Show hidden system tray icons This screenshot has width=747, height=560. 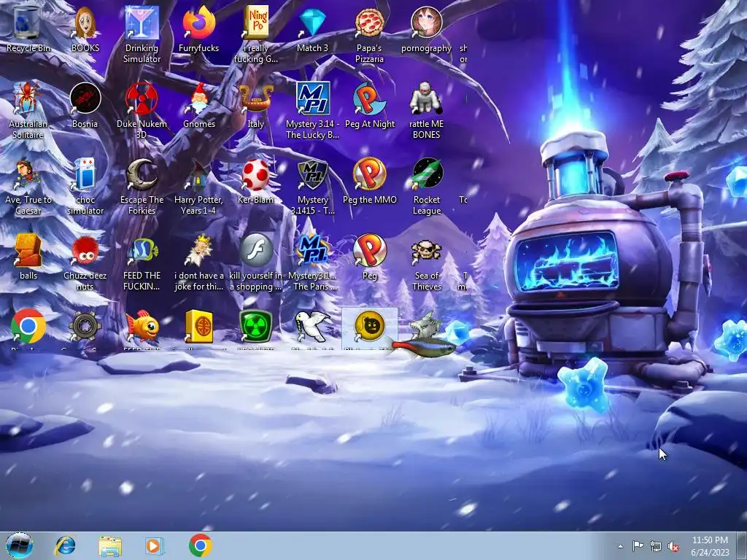click(x=620, y=546)
